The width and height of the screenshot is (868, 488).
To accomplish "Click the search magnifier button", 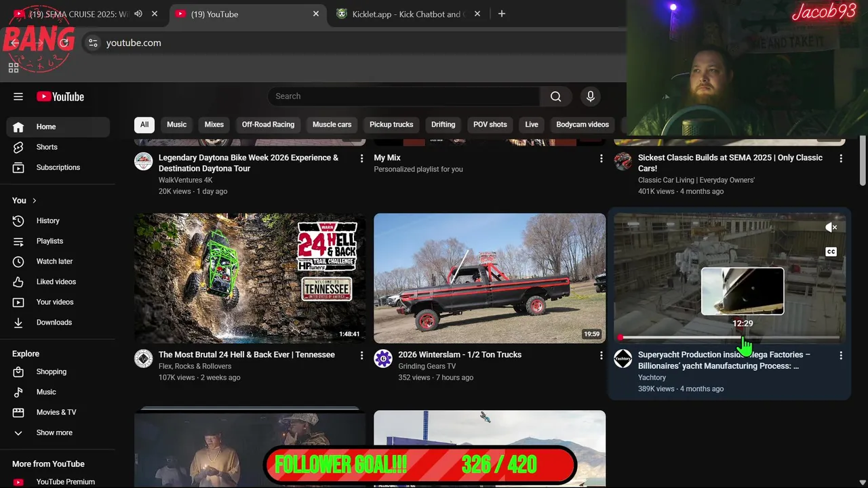I will [x=555, y=96].
